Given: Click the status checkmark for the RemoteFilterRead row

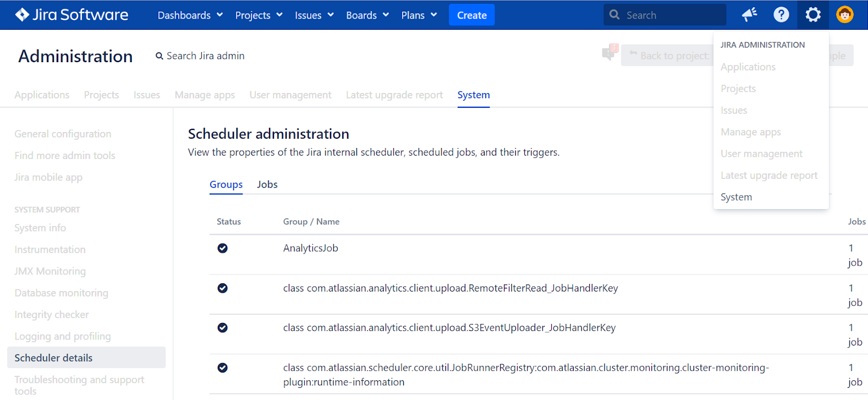Looking at the screenshot, I should (223, 288).
